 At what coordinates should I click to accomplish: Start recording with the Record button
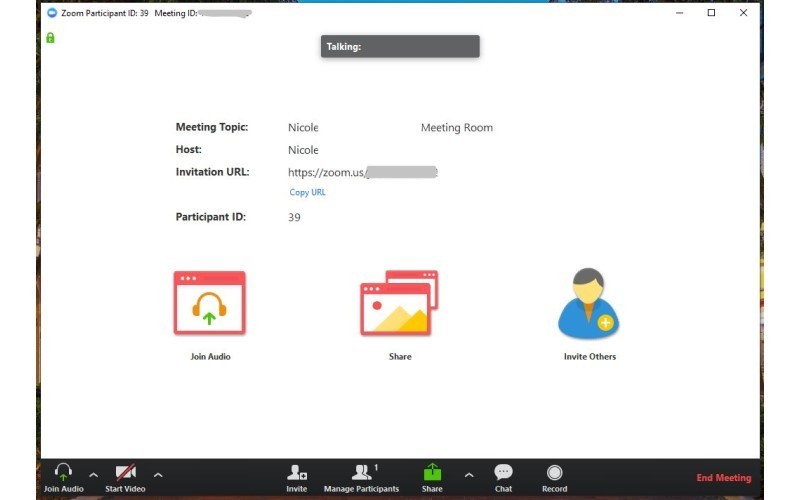554,478
